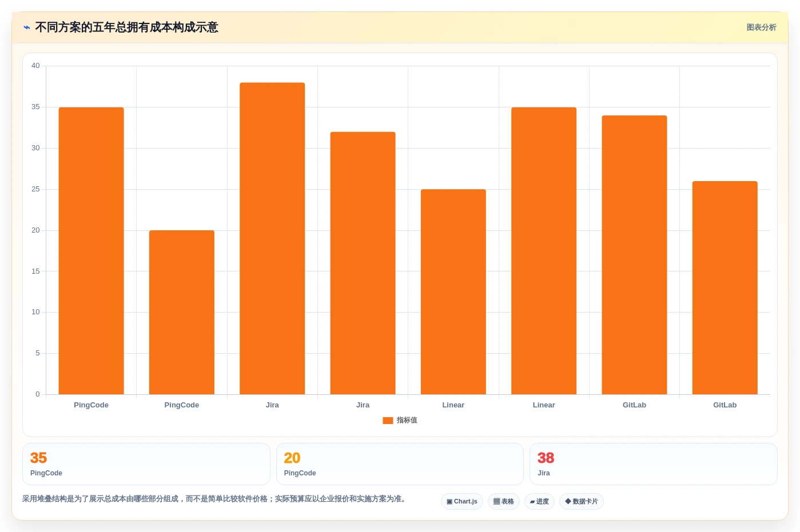Click the Jira bar with value 38
This screenshot has width=800, height=532.
(272, 238)
